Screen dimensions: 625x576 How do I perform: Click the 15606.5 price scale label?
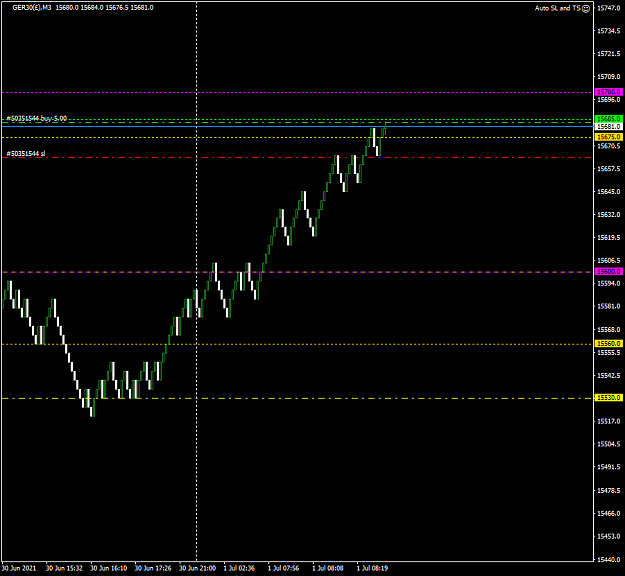[x=609, y=260]
